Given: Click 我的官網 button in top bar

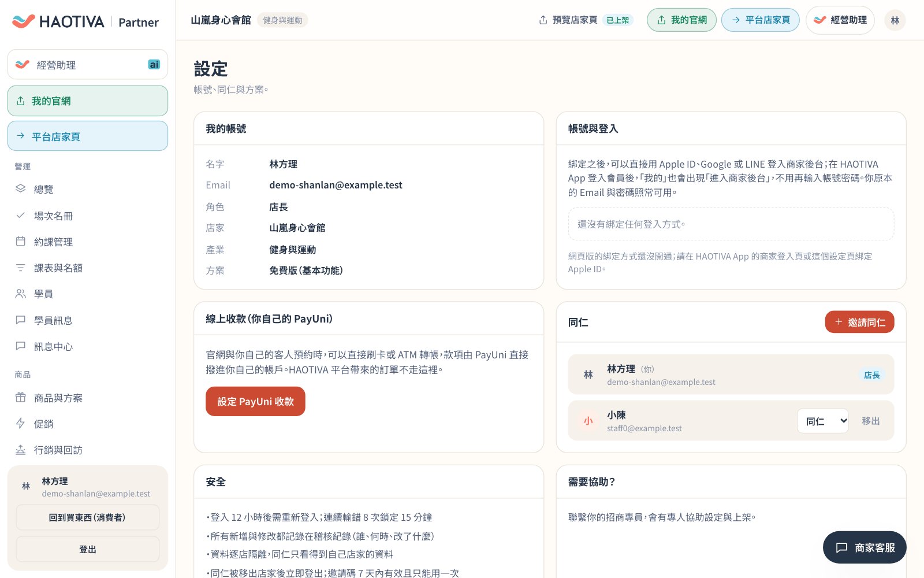Looking at the screenshot, I should point(681,20).
